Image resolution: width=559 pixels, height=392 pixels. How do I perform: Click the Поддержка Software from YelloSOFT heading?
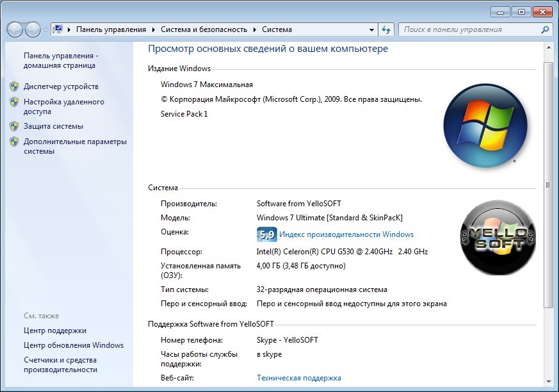pyautogui.click(x=211, y=324)
